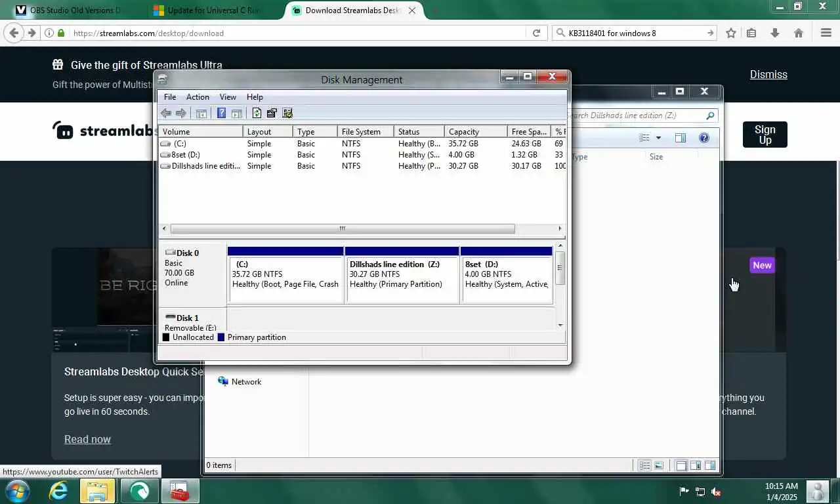Image resolution: width=840 pixels, height=504 pixels.
Task: Follow the Read now link
Action: (x=87, y=439)
